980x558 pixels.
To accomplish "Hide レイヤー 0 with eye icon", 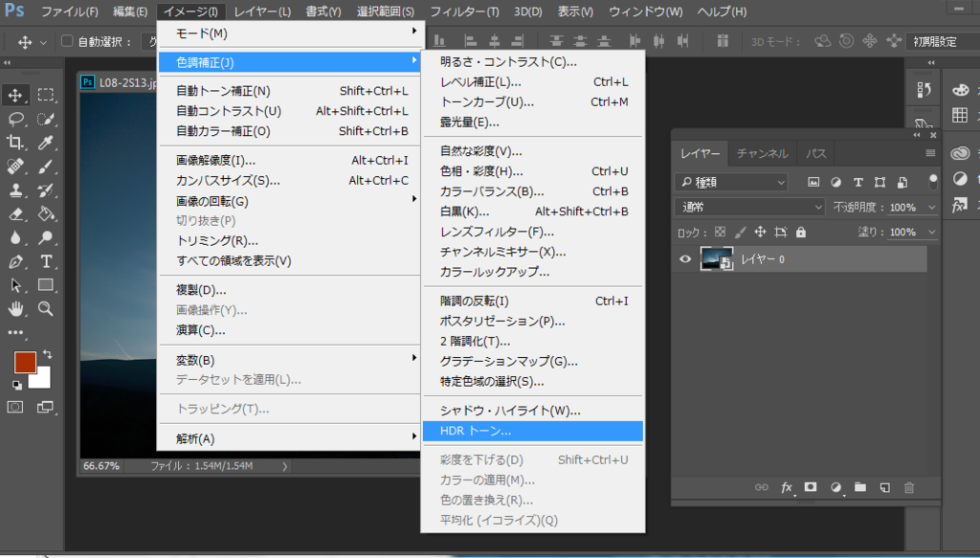I will (685, 258).
